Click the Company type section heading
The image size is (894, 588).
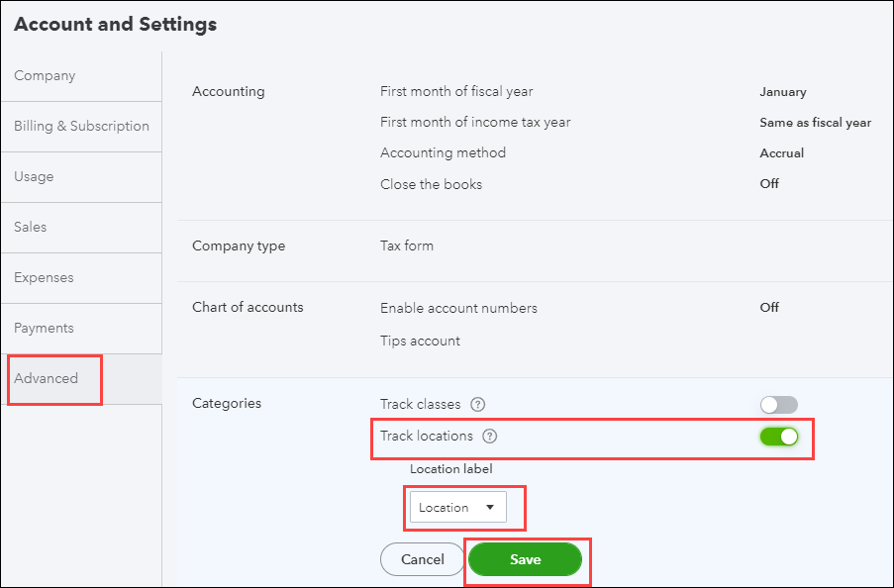[x=239, y=246]
